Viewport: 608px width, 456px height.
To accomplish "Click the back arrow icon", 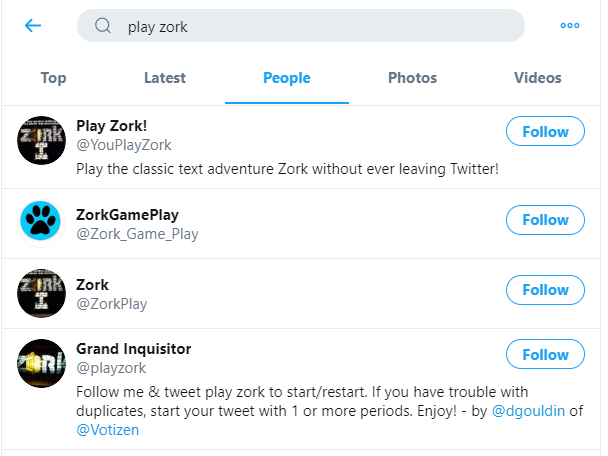I will coord(33,26).
